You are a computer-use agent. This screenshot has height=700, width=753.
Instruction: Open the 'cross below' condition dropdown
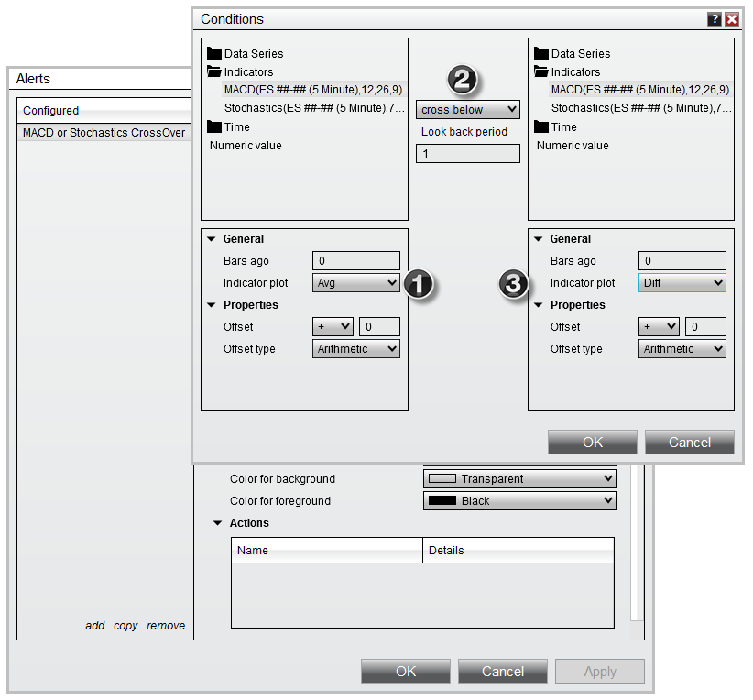pos(468,110)
